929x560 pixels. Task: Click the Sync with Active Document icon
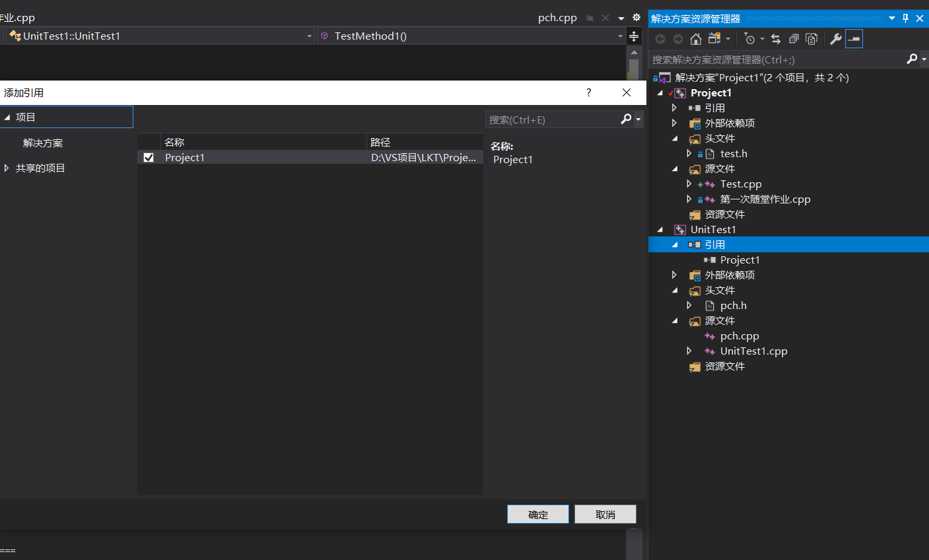(x=776, y=39)
